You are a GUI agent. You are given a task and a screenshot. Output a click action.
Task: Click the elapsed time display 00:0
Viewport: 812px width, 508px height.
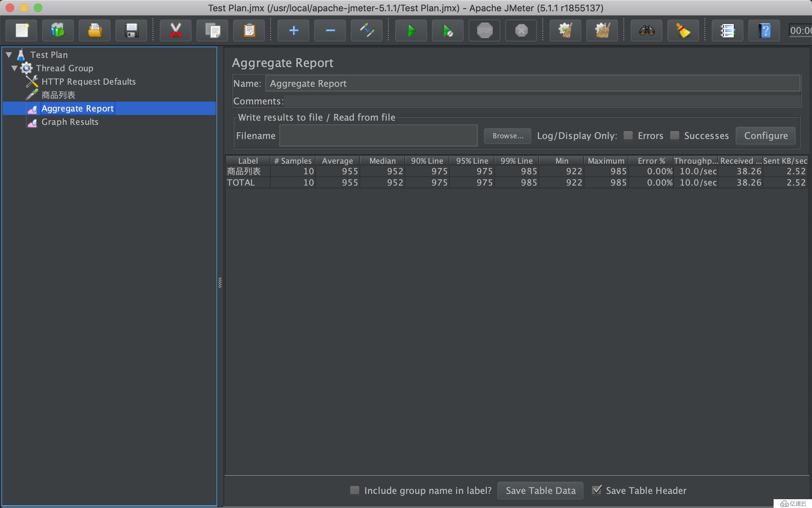click(x=800, y=31)
